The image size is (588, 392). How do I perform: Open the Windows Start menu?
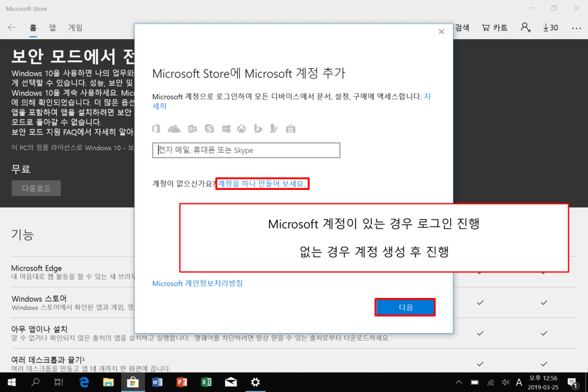click(x=11, y=383)
